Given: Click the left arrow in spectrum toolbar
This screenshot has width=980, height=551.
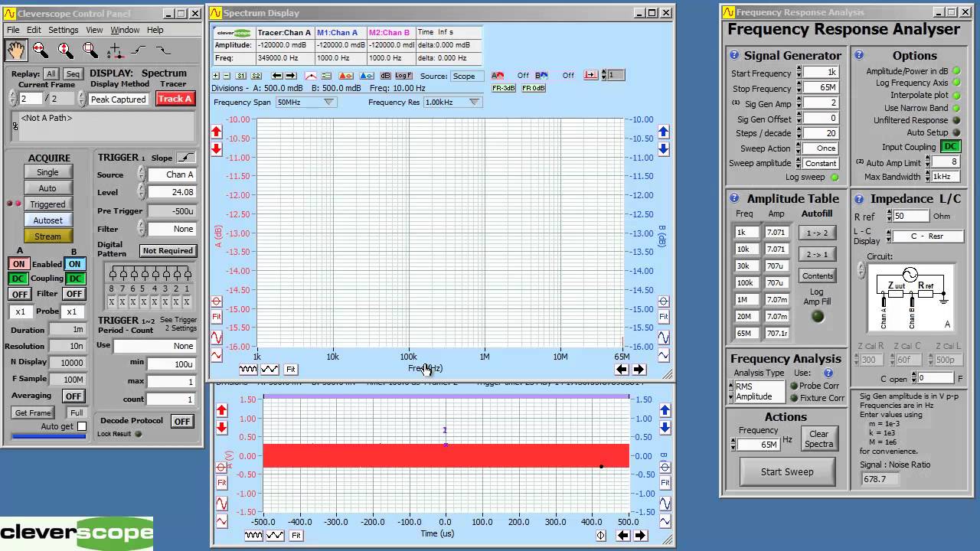Looking at the screenshot, I should point(278,76).
